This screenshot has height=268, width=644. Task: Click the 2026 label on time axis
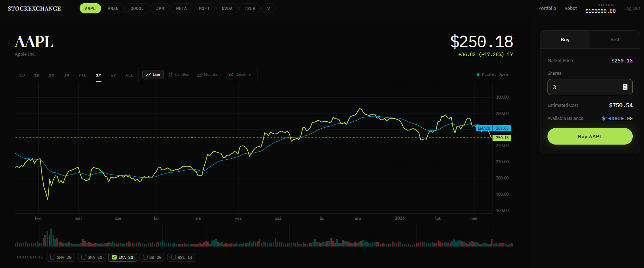[x=400, y=218]
